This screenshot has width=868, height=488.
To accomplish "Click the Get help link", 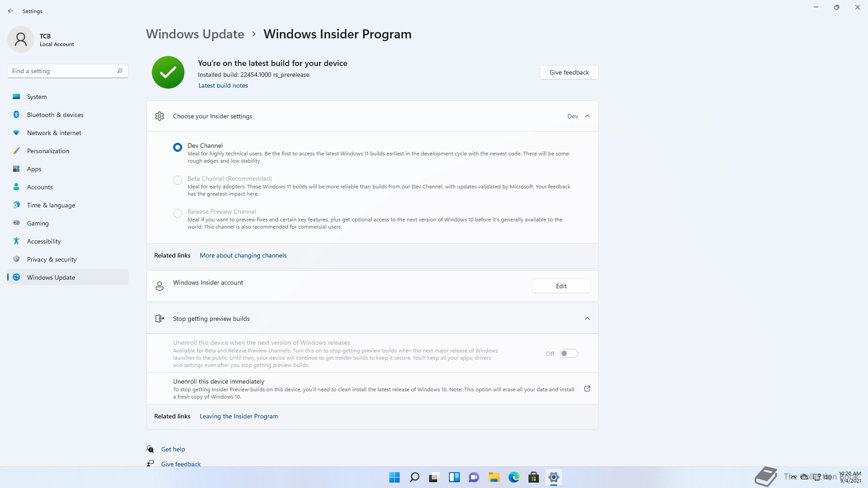I will 173,449.
